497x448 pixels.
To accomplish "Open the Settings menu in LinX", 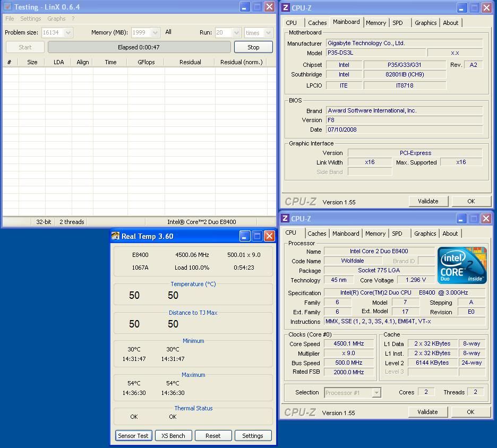I will pyautogui.click(x=31, y=19).
